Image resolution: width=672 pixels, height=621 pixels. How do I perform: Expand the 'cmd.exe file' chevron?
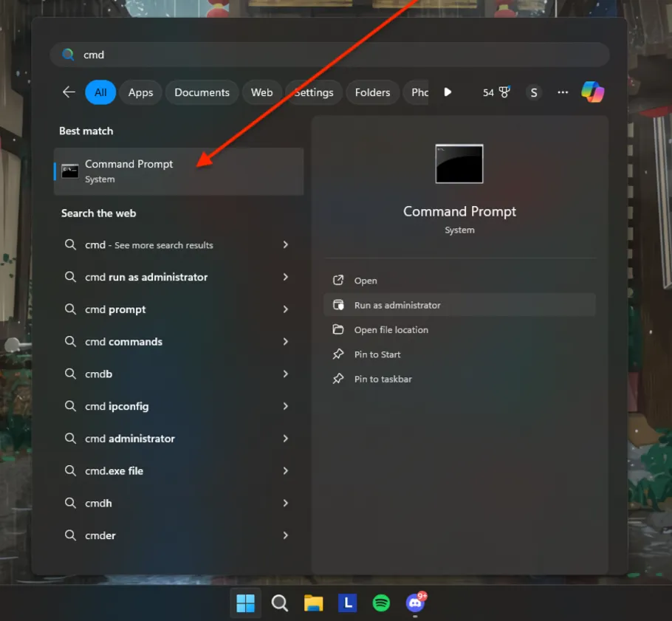click(286, 470)
